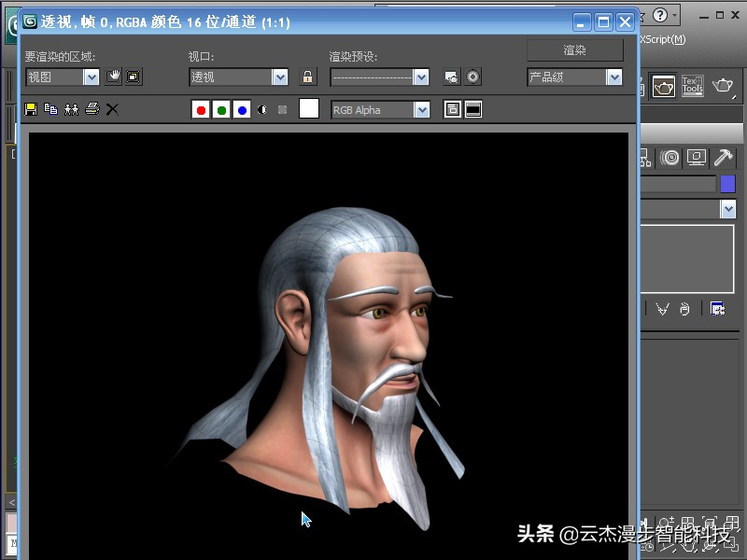Click the Clone Rendered Frame Window icon

point(71,108)
